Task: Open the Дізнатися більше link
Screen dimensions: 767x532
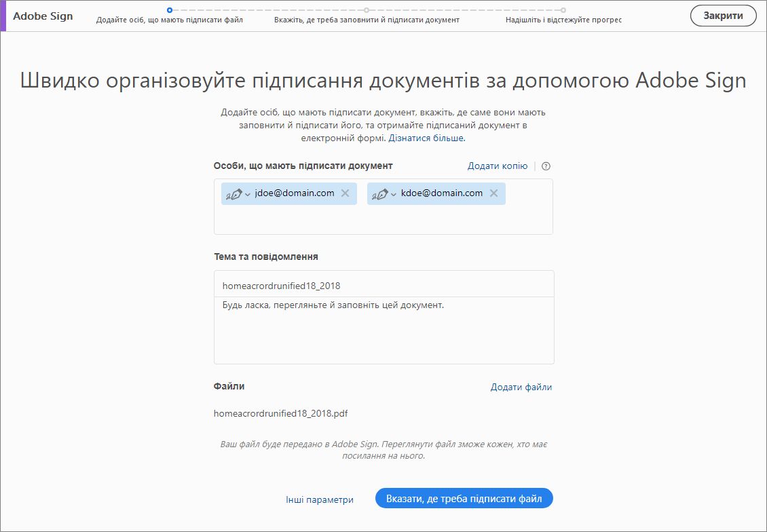Action: coord(427,137)
